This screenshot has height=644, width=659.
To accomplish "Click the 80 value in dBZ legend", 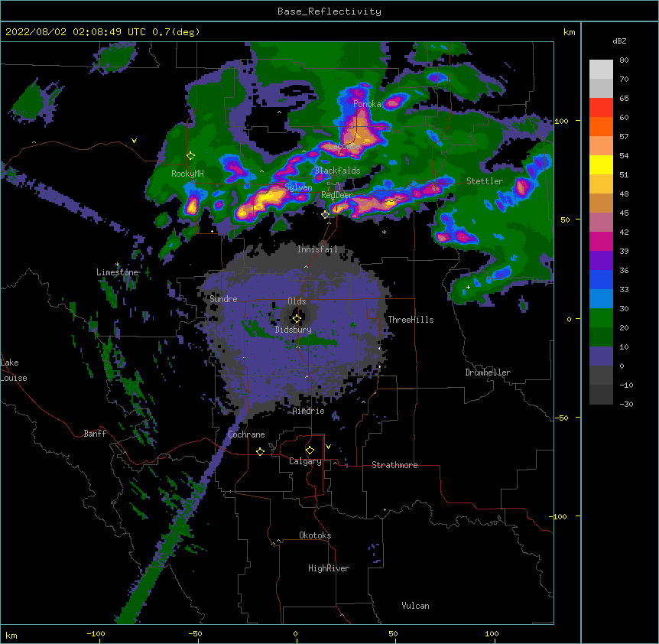I will click(624, 60).
